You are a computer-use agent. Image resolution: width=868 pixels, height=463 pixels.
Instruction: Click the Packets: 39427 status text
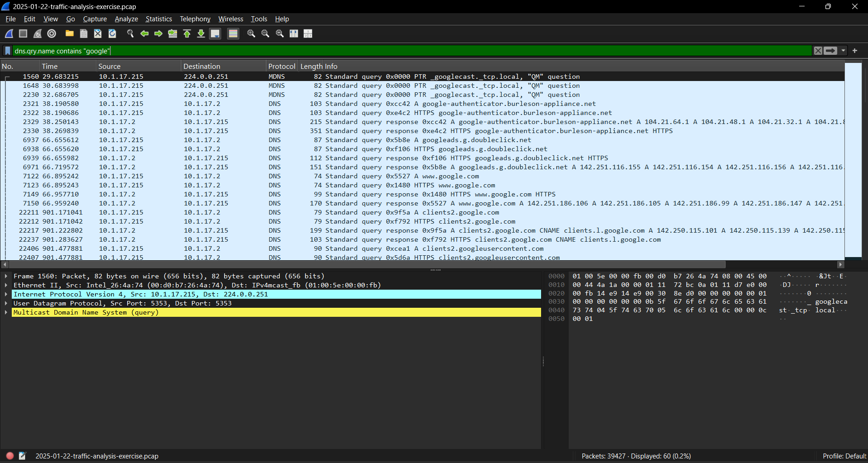(x=636, y=456)
